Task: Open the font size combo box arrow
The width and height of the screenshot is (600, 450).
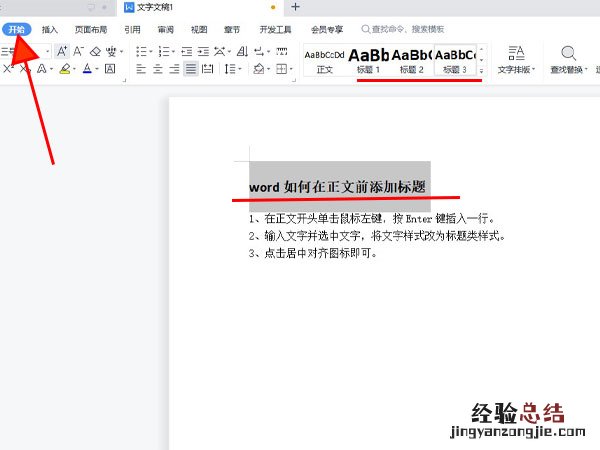Action: click(48, 51)
